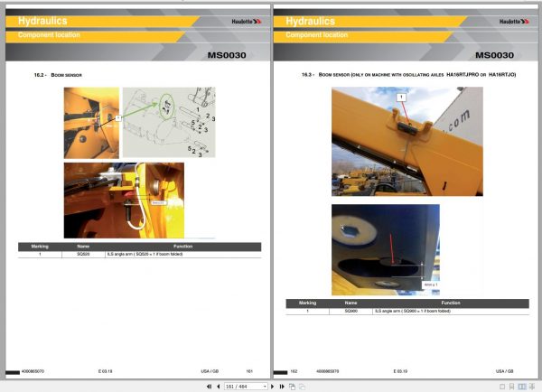Click the sensor cable close-up photo on page 161
The width and height of the screenshot is (542, 392).
[124, 201]
